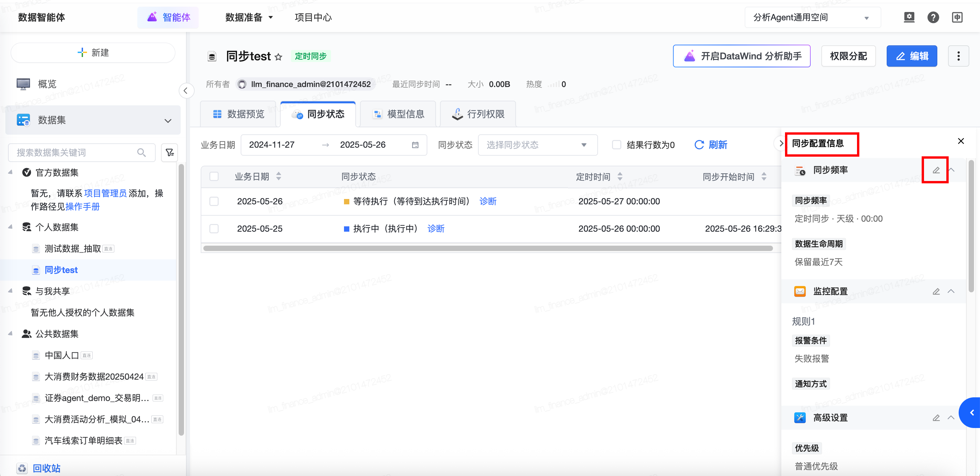Screen dimensions: 980x476
Task: Open the 分析Agent通用空间 workspace dropdown
Action: pyautogui.click(x=813, y=18)
